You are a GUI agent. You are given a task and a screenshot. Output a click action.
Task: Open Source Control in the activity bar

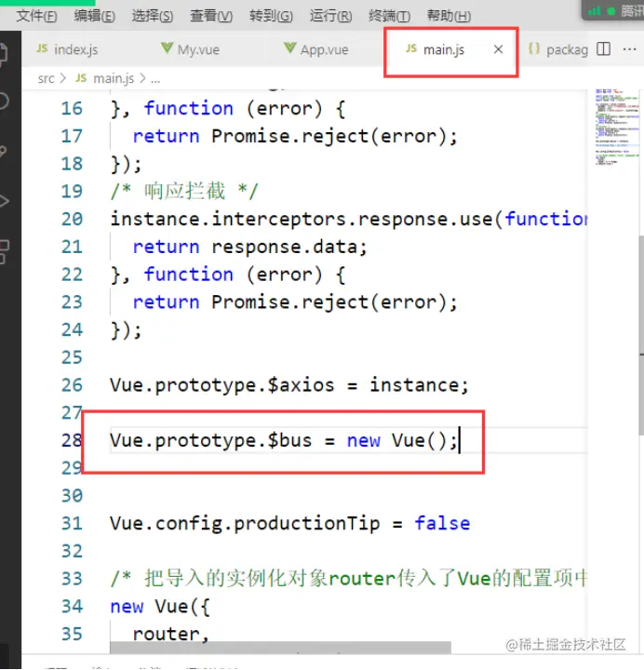point(4,151)
